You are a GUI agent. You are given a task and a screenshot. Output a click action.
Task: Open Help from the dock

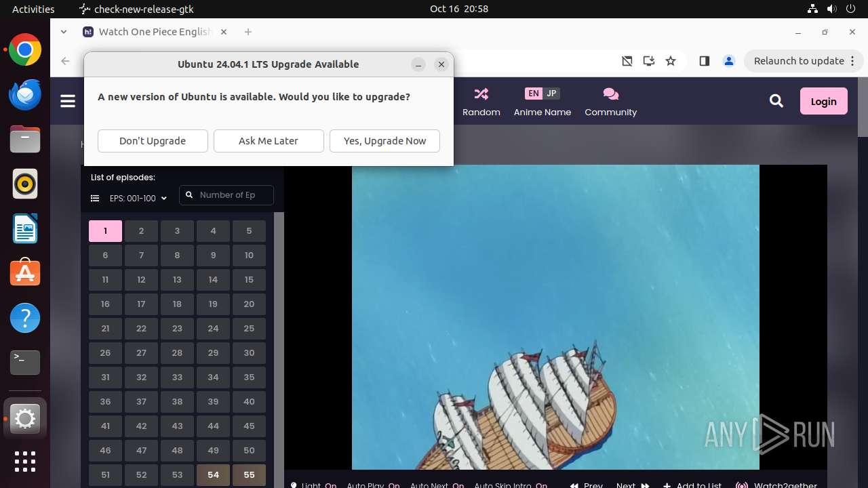[x=25, y=318]
